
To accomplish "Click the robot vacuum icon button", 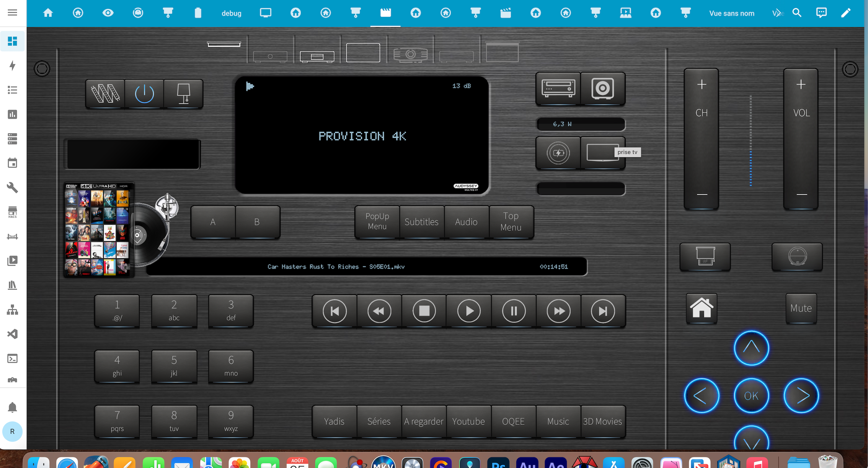I will (x=798, y=256).
